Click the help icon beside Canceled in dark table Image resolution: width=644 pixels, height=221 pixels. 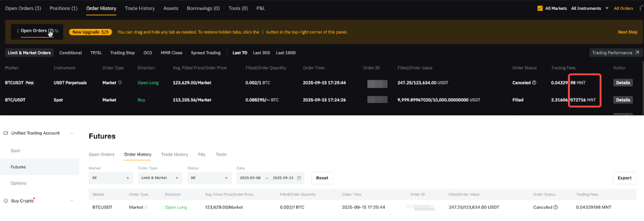[x=534, y=83]
